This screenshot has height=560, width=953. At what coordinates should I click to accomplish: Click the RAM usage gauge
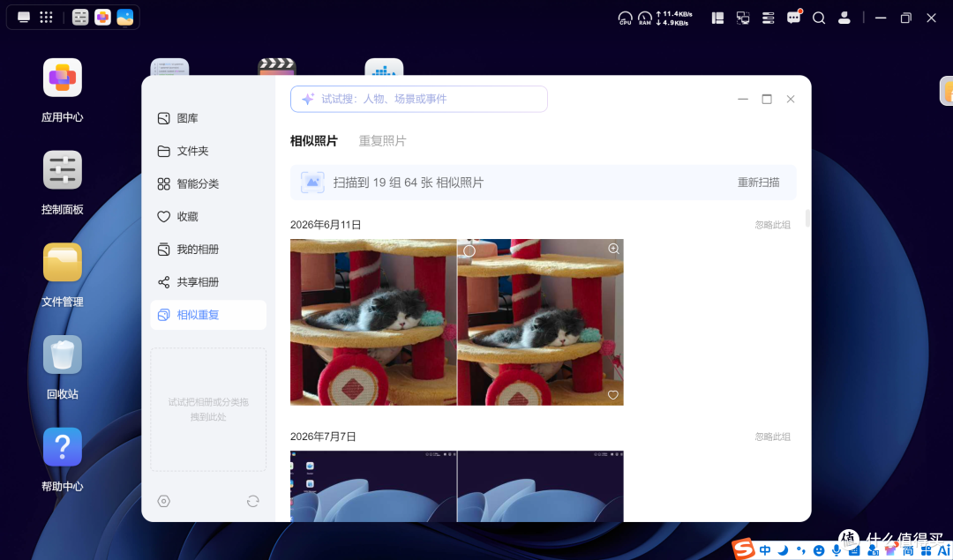[x=645, y=19]
